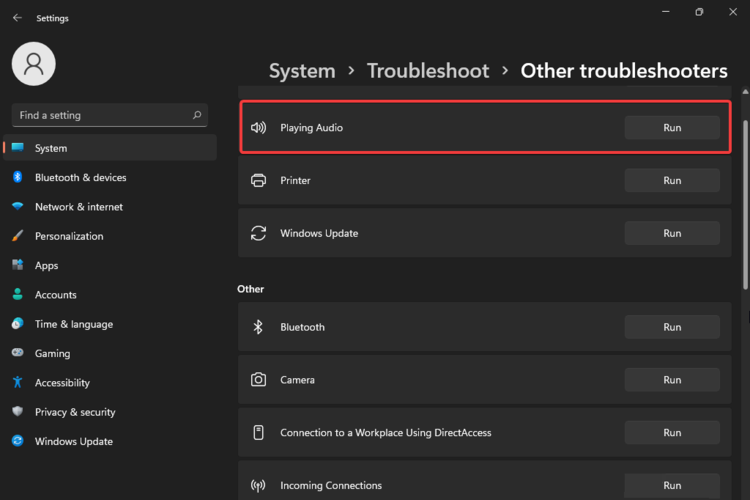Click the search magnifier icon

197,115
